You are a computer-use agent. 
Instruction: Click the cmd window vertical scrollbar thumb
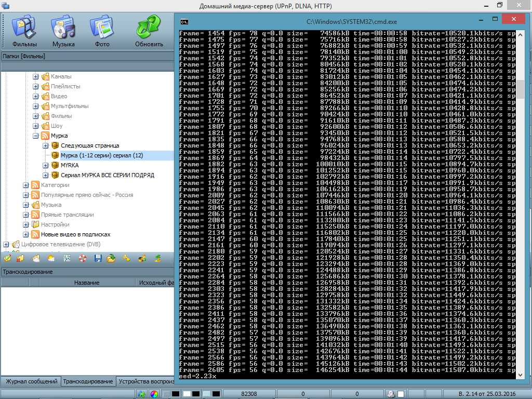[520, 88]
